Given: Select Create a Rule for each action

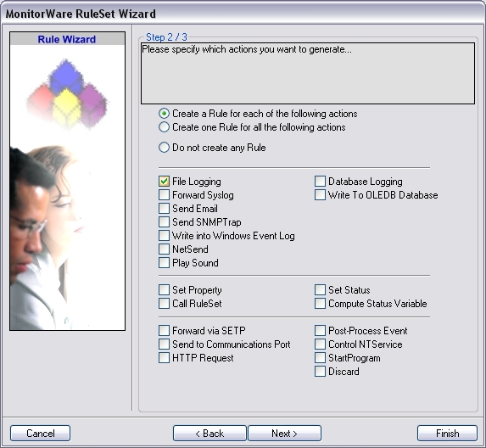Looking at the screenshot, I should tap(164, 114).
